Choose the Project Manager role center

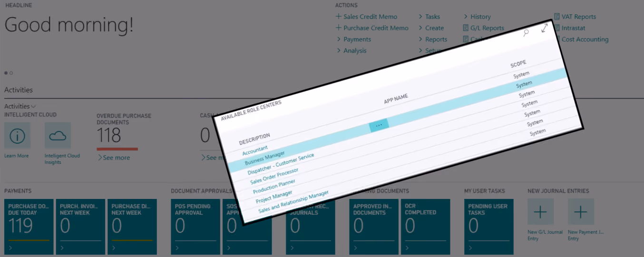point(273,197)
